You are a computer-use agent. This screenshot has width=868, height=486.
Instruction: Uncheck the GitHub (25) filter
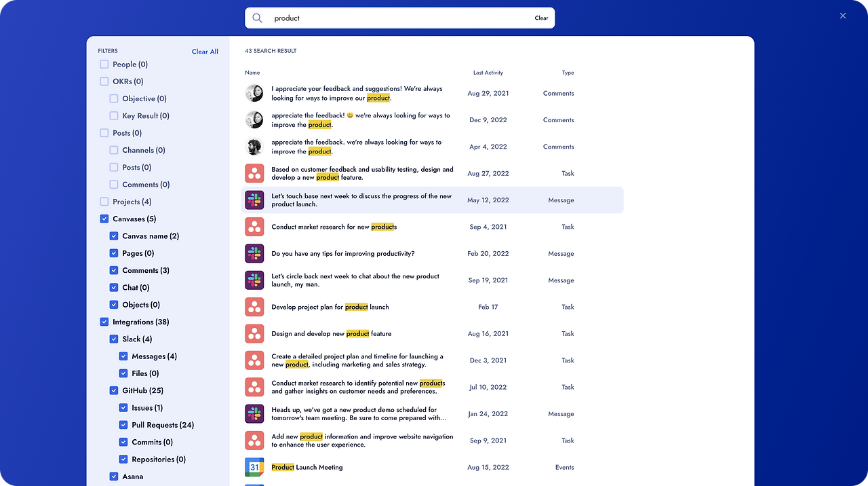tap(114, 390)
